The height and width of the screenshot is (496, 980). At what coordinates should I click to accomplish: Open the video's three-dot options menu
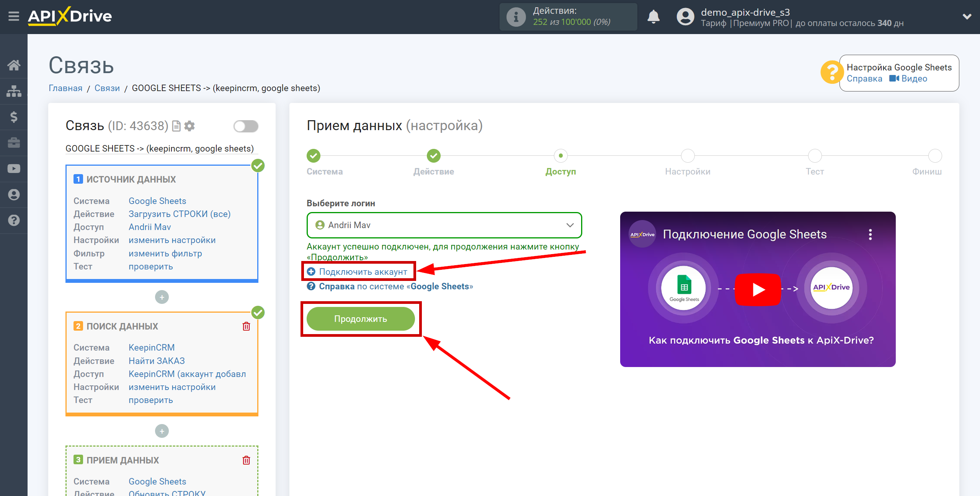pos(870,235)
